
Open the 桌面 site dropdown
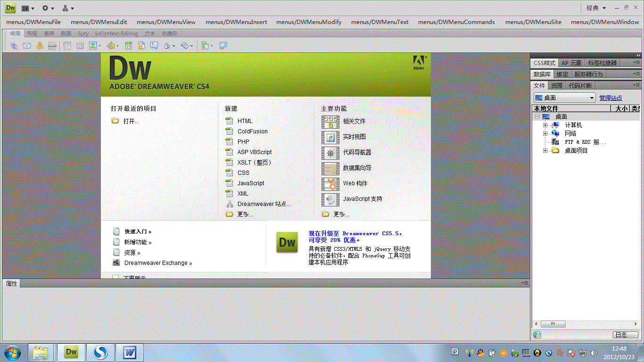(565, 98)
